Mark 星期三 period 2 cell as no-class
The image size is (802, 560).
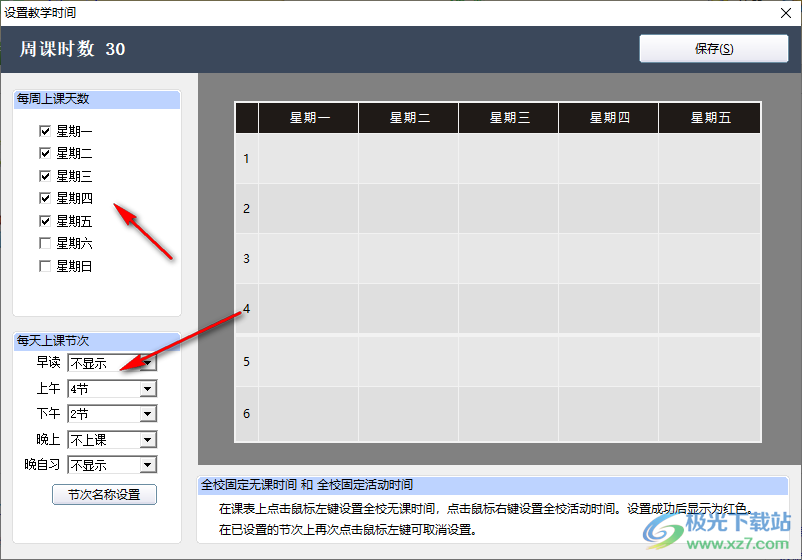[x=509, y=209]
